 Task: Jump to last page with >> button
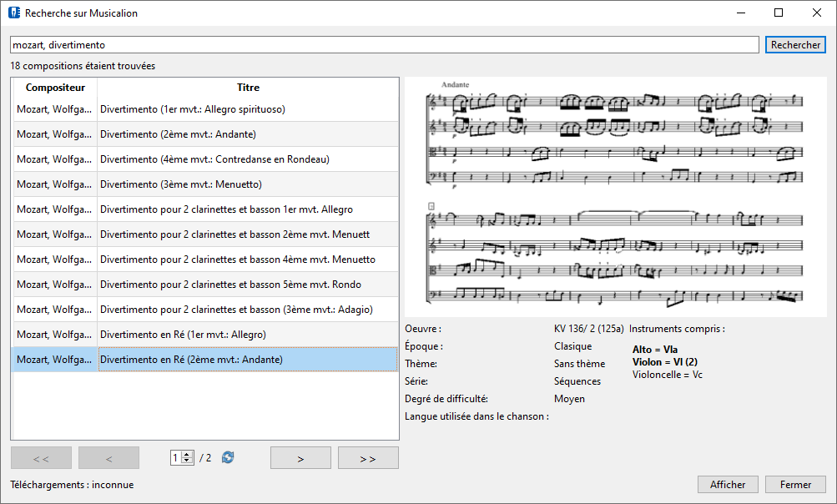click(x=368, y=458)
